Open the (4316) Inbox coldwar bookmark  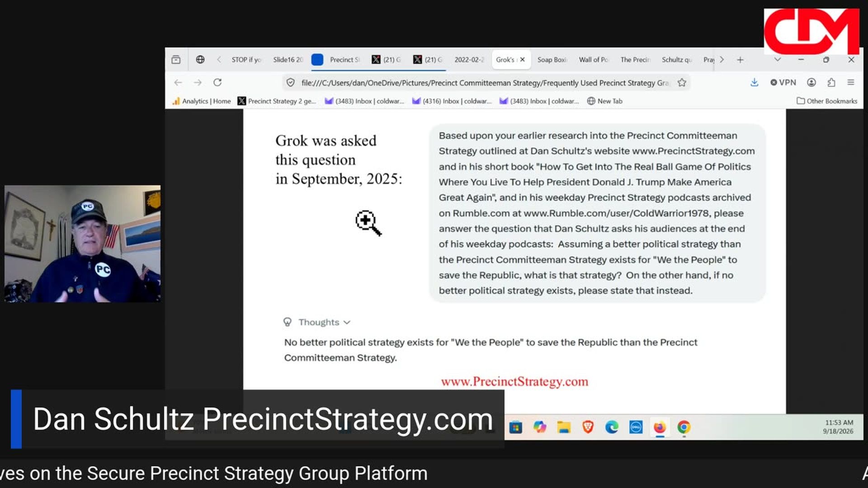452,101
